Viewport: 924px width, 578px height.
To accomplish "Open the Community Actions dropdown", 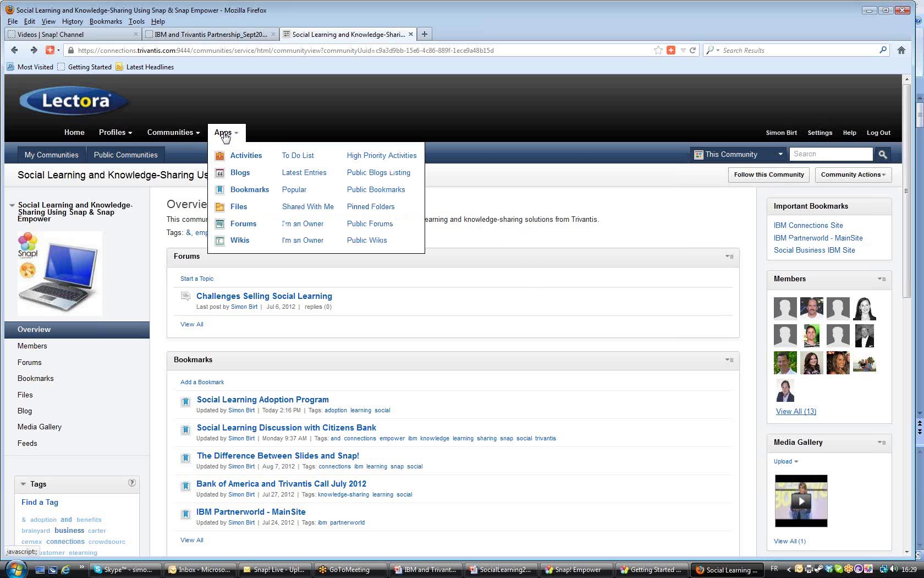I will 853,175.
